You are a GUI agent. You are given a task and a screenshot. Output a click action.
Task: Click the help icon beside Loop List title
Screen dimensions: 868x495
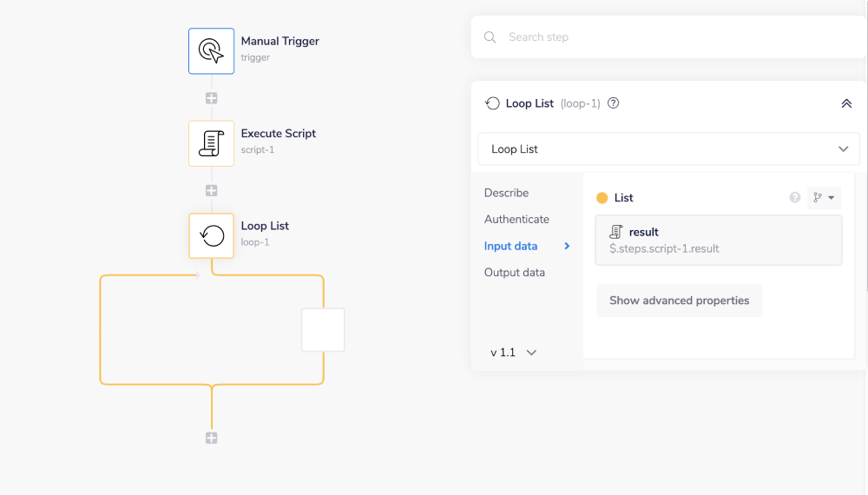point(613,103)
